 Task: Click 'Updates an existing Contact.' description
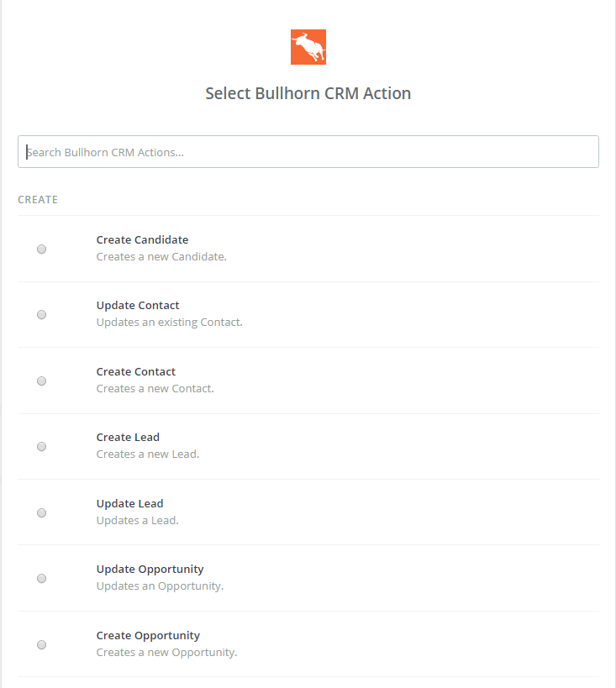point(170,322)
